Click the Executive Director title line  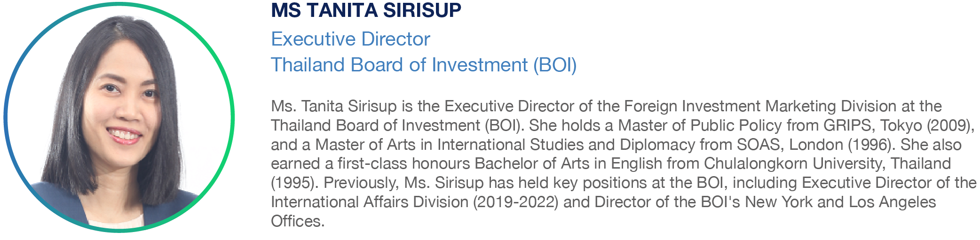[x=350, y=39]
